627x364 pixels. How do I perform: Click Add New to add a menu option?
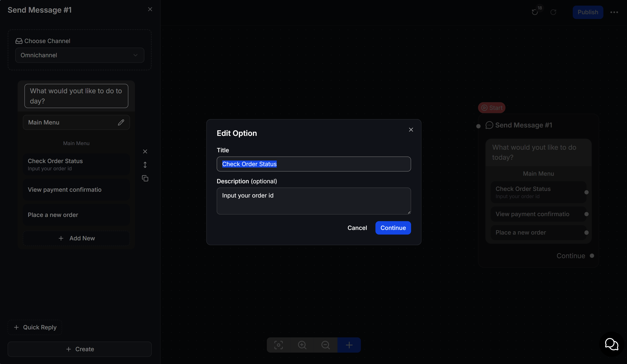tap(76, 238)
